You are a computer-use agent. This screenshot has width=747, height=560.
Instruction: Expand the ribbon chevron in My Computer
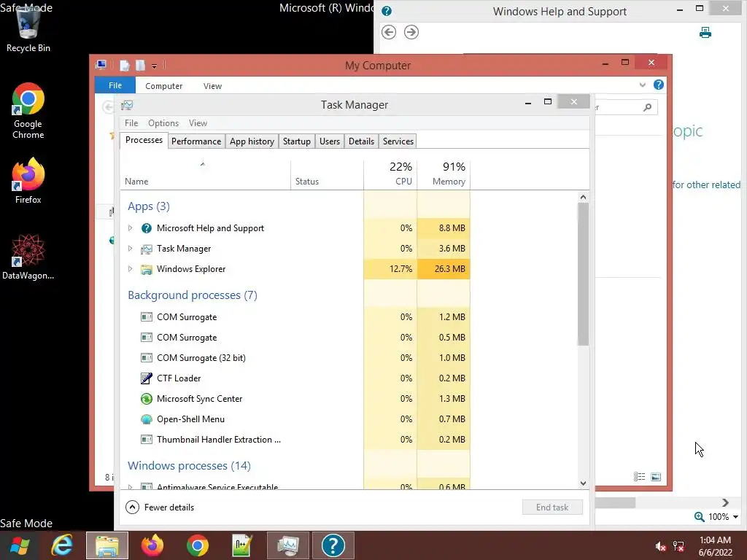pyautogui.click(x=642, y=85)
